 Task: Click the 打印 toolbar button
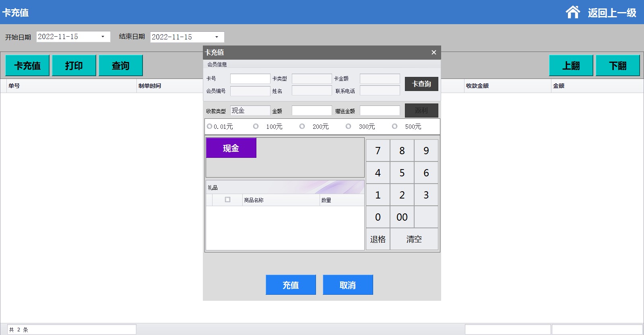tap(74, 65)
